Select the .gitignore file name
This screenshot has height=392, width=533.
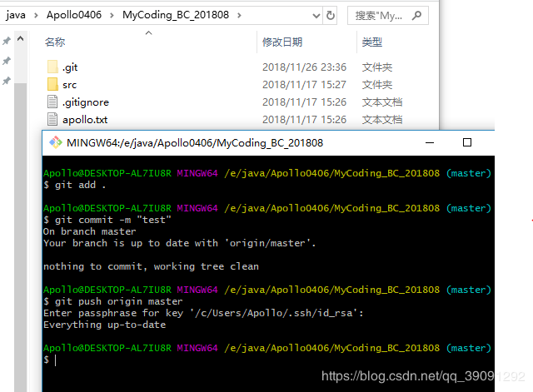[86, 102]
